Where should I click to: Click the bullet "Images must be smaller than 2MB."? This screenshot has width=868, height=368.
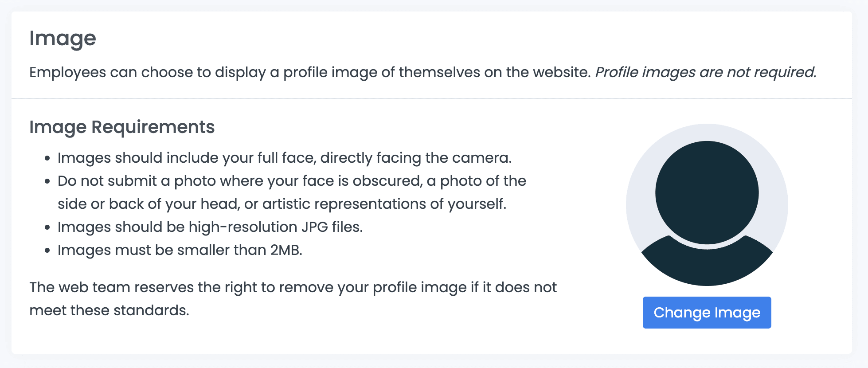pos(180,250)
